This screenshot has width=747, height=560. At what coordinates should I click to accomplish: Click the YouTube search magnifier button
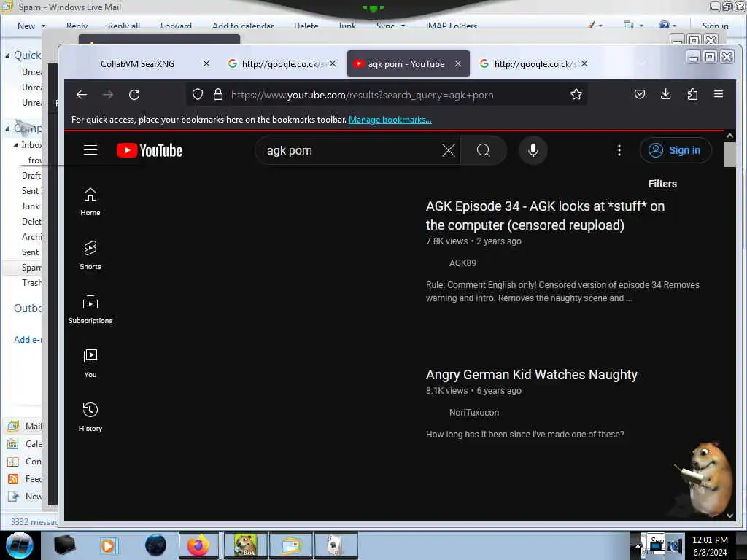[x=483, y=150]
